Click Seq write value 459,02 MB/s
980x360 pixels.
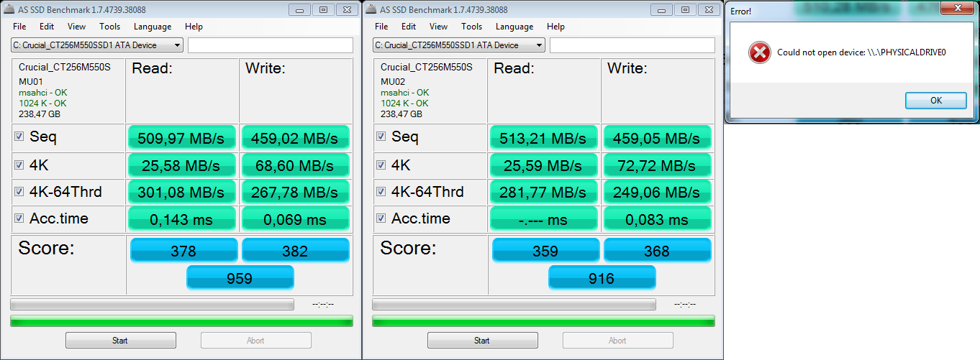click(x=295, y=137)
